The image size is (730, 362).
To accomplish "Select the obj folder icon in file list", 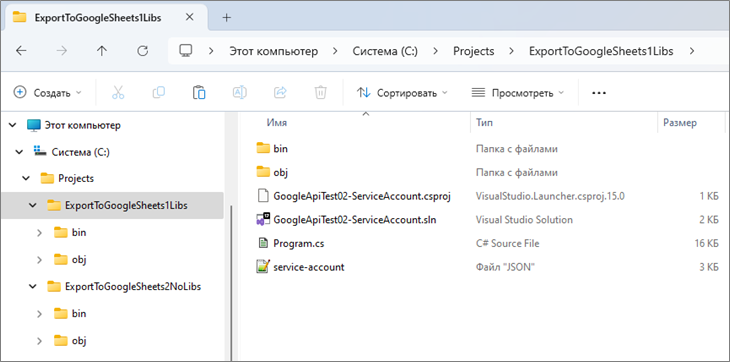I will pyautogui.click(x=264, y=172).
